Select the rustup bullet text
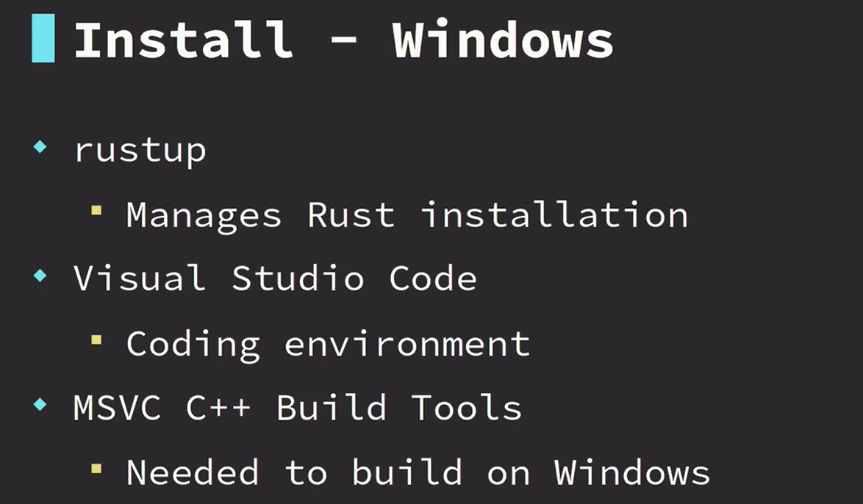Screen dimensions: 863x504 tap(140, 151)
